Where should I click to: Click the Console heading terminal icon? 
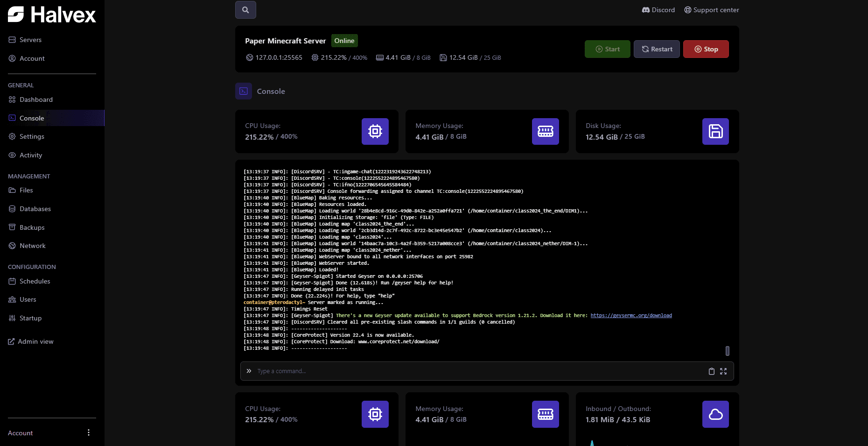[x=244, y=91]
